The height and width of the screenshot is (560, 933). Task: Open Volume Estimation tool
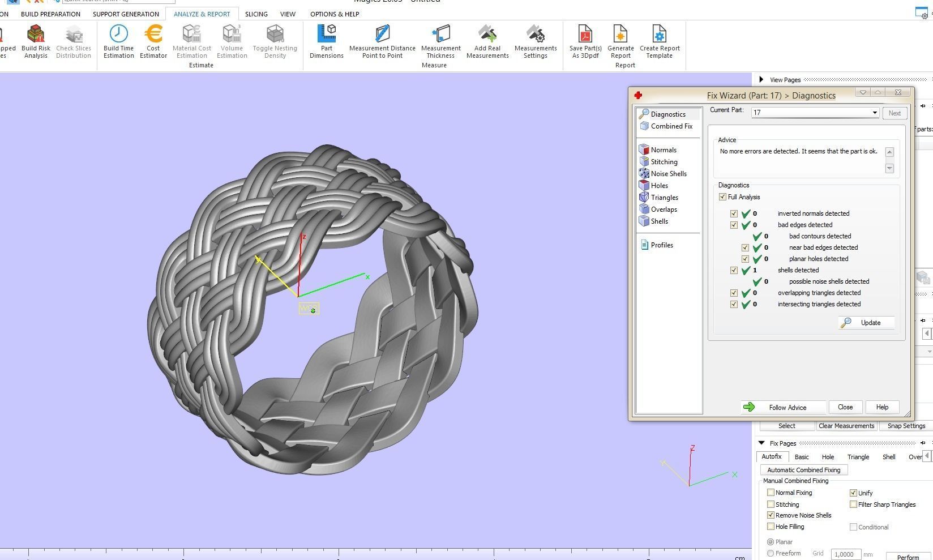click(232, 41)
